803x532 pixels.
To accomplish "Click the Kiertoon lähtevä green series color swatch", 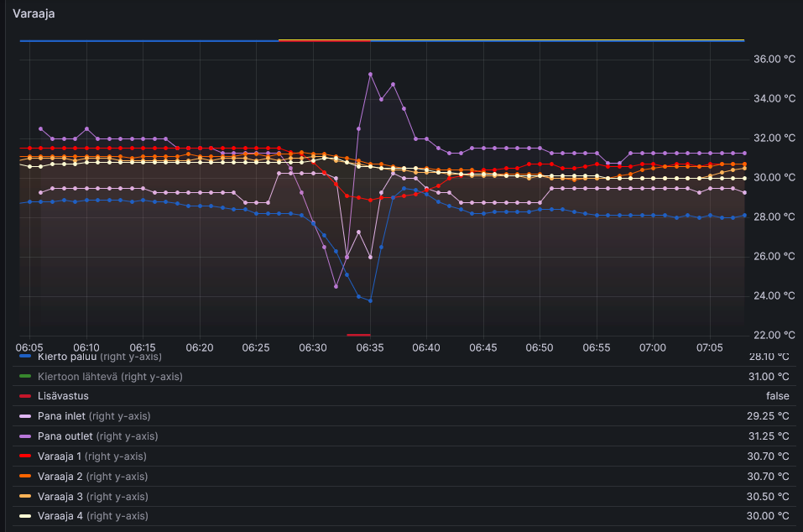I will [x=25, y=377].
